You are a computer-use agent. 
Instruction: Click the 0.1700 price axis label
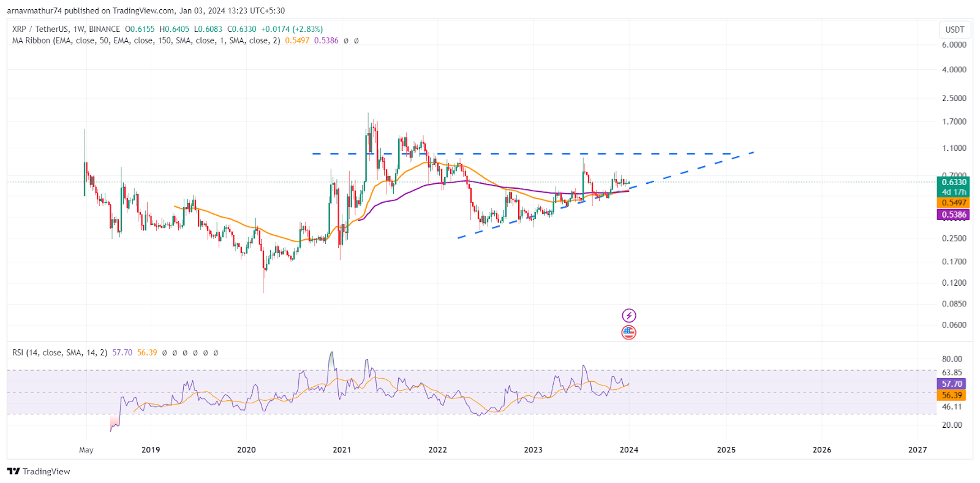point(954,262)
